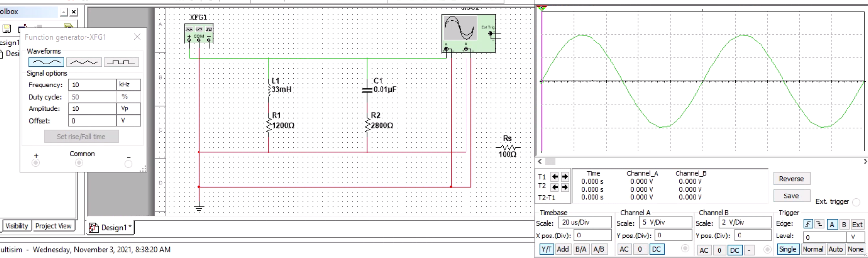Set trigger source to channel A
Image resolution: width=868 pixels, height=258 pixels.
coord(832,224)
